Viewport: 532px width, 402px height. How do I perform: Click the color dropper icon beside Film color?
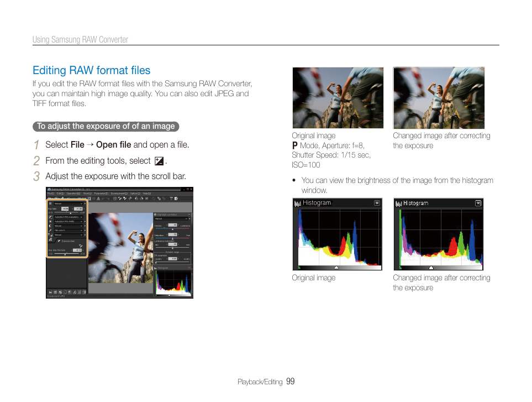(x=50, y=230)
